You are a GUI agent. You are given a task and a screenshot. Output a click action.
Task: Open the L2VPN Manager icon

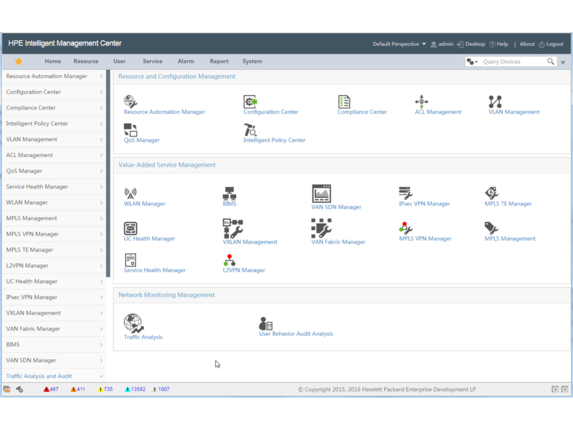[229, 260]
